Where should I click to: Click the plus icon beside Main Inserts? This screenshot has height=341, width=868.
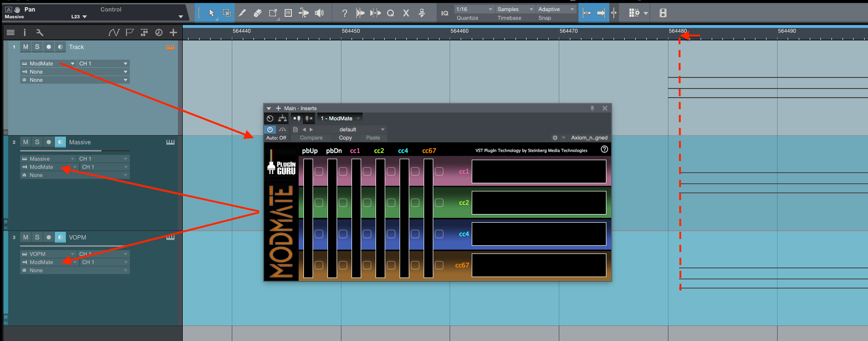pos(278,108)
